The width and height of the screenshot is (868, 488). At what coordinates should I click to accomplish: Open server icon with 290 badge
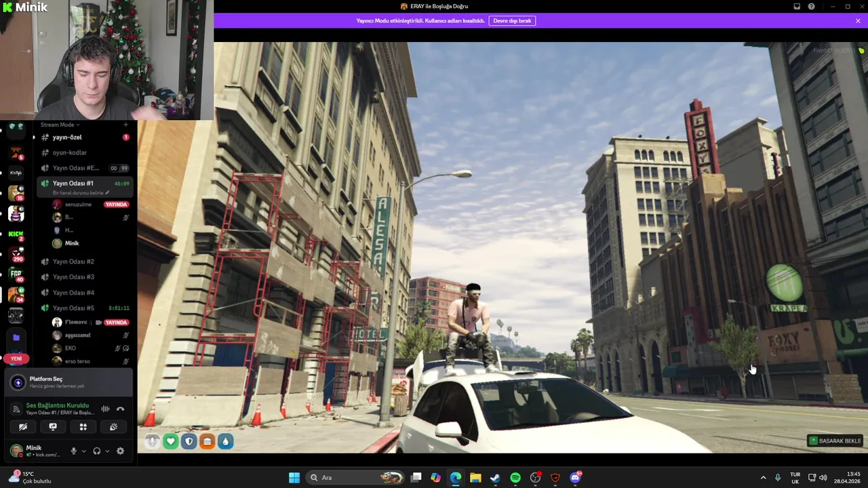tap(16, 253)
